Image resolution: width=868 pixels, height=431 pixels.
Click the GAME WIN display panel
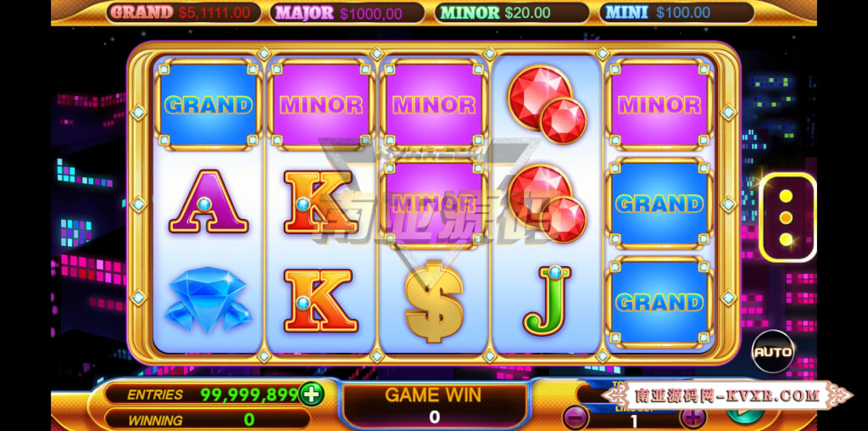[x=435, y=406]
